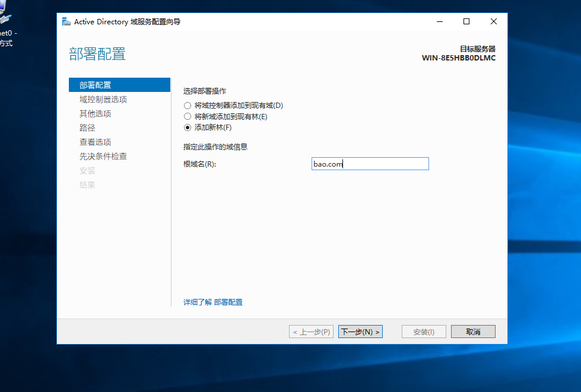Screen dimensions: 581x392
Task: Go to 路径 step in sidebar
Action: click(x=87, y=128)
